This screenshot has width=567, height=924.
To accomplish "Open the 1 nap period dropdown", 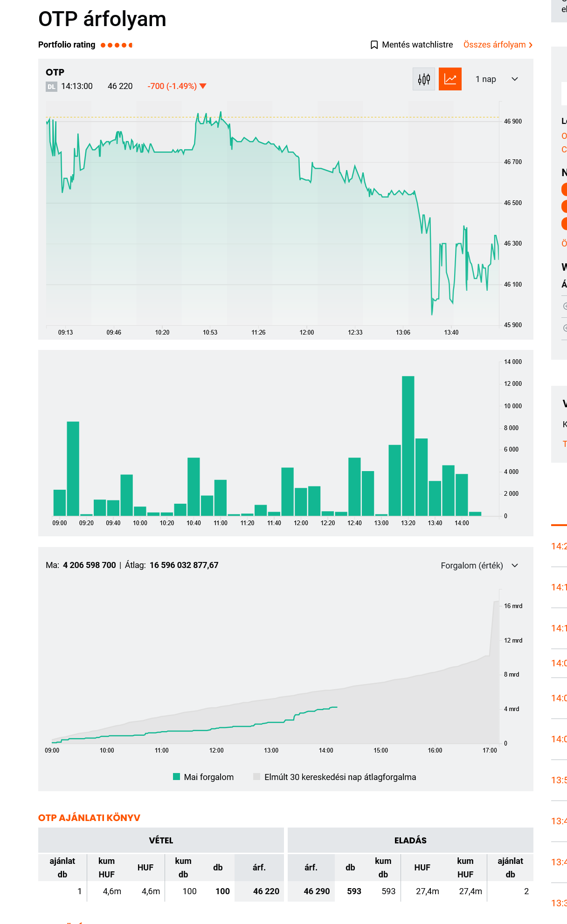I will click(497, 79).
